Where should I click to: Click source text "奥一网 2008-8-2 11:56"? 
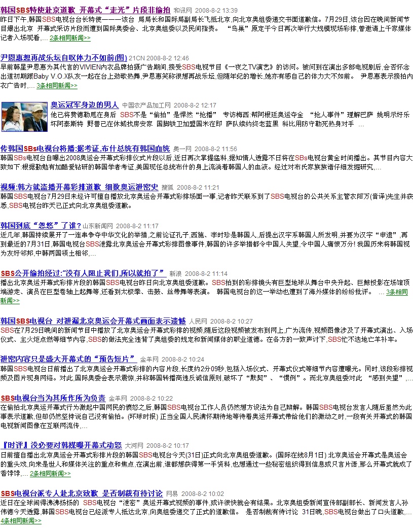coord(205,149)
